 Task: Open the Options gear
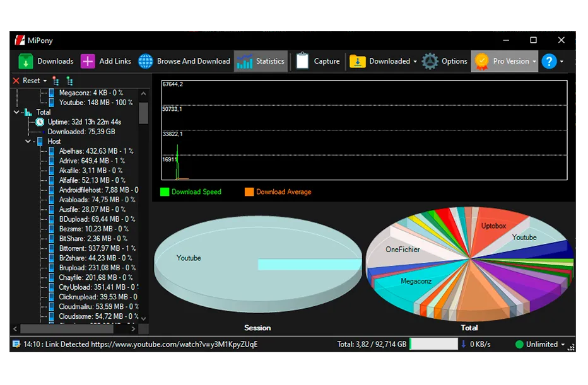(444, 61)
